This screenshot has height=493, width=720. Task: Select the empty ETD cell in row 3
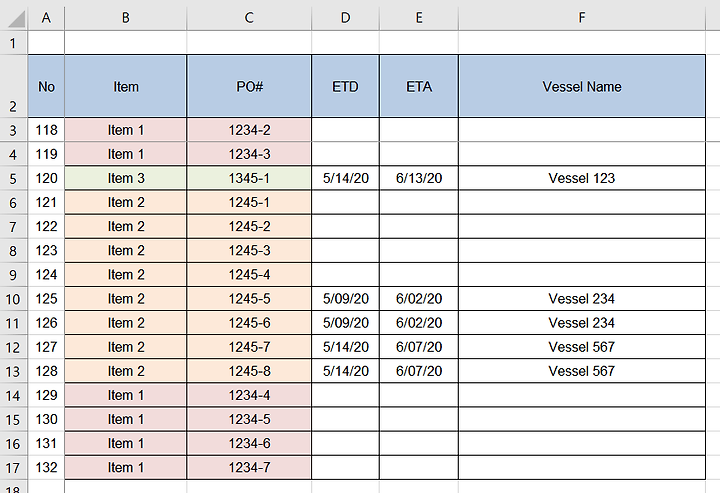click(x=345, y=130)
